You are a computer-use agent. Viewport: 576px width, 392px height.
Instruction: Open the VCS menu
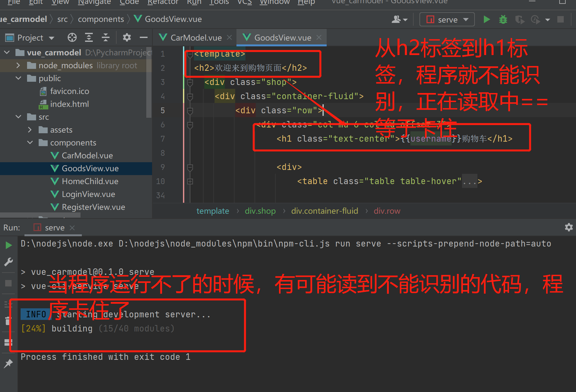coord(245,2)
